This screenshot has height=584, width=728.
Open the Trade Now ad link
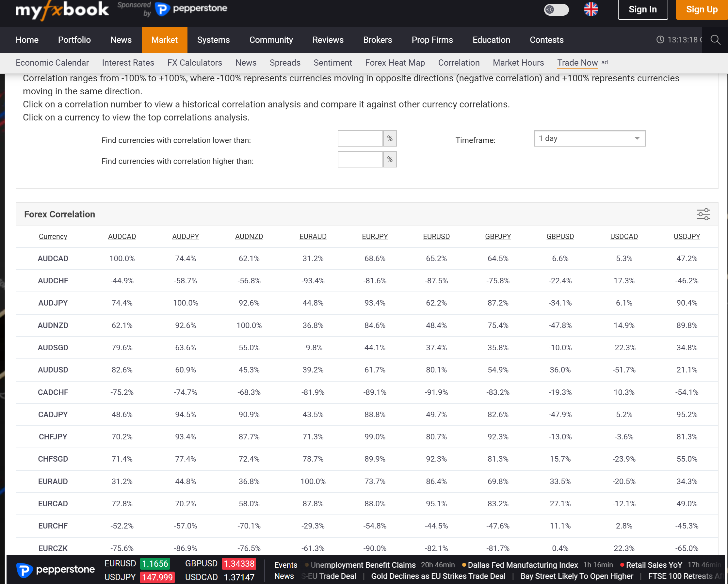577,63
